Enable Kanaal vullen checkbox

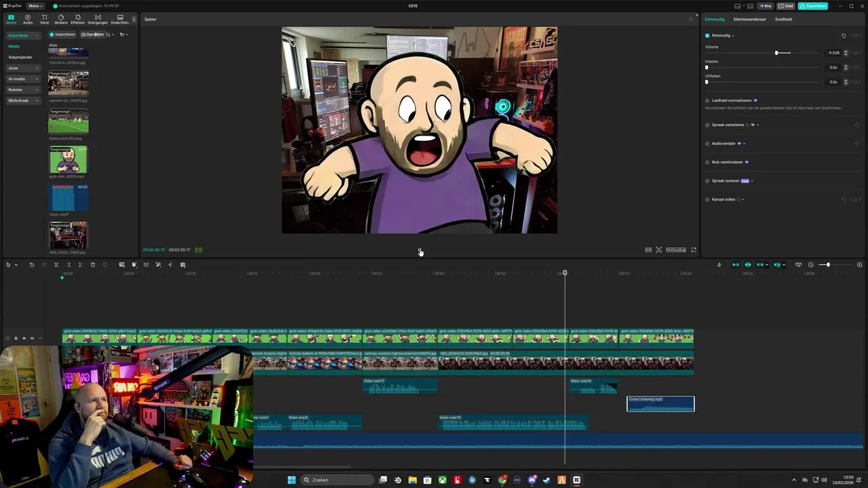click(707, 199)
